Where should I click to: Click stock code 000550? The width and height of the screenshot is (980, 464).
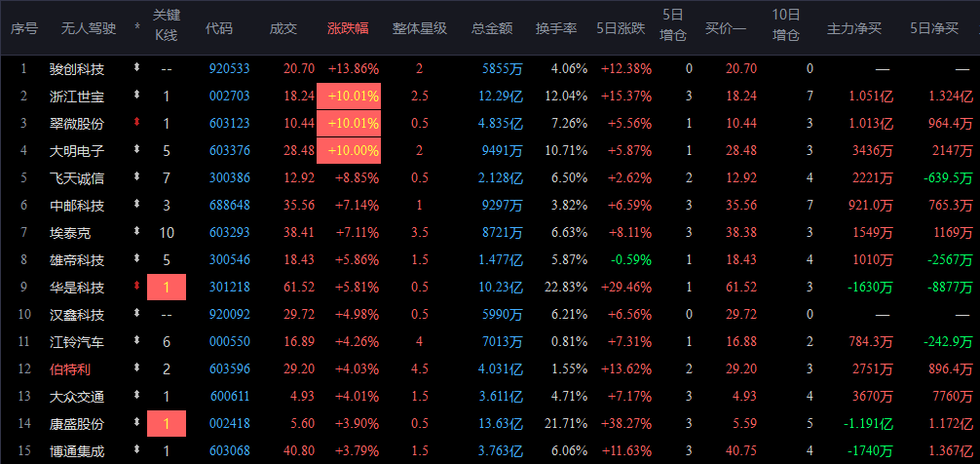(229, 342)
